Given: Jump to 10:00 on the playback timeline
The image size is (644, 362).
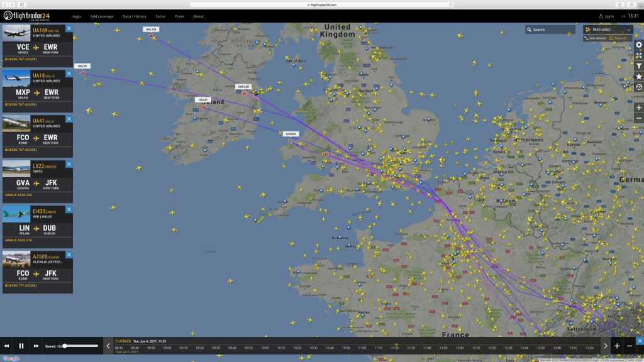Looking at the screenshot, I should point(265,348).
